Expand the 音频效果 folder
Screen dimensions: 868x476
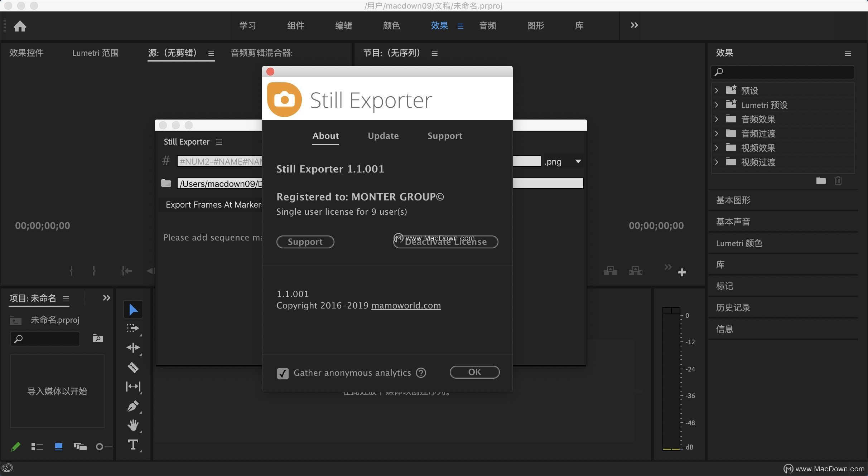(717, 119)
